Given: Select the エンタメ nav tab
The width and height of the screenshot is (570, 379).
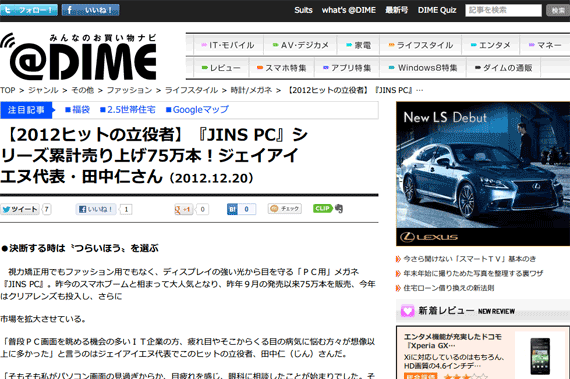Looking at the screenshot, I should pos(490,45).
